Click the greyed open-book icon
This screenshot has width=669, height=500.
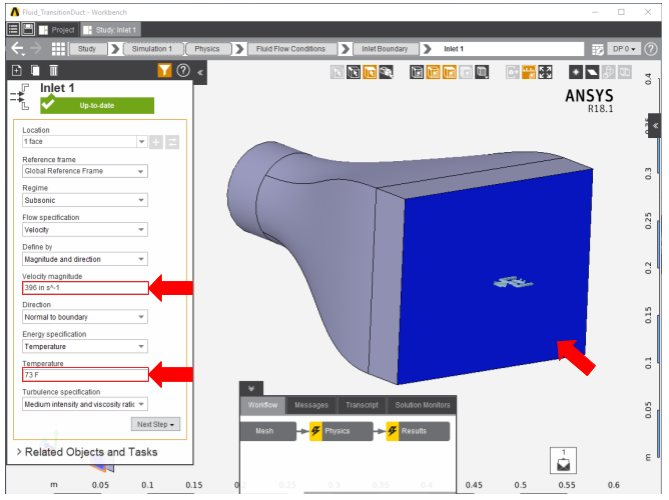pyautogui.click(x=624, y=72)
